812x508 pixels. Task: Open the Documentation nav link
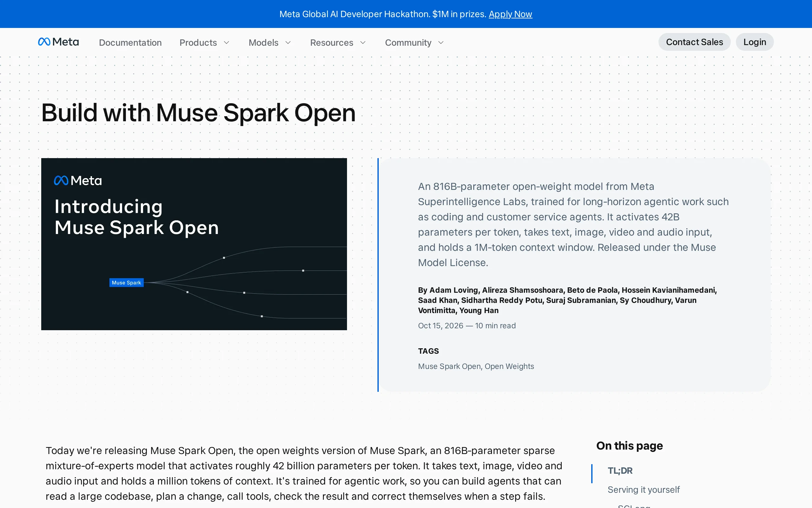click(130, 43)
